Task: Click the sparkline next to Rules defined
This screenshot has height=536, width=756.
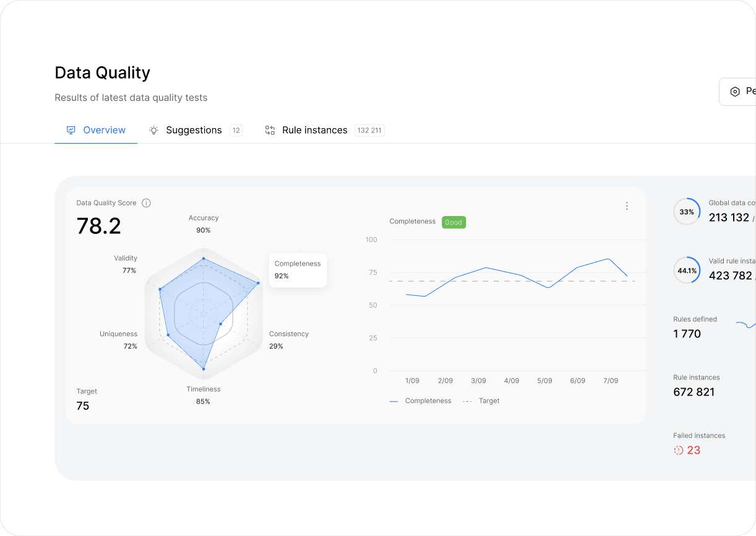Action: point(749,325)
